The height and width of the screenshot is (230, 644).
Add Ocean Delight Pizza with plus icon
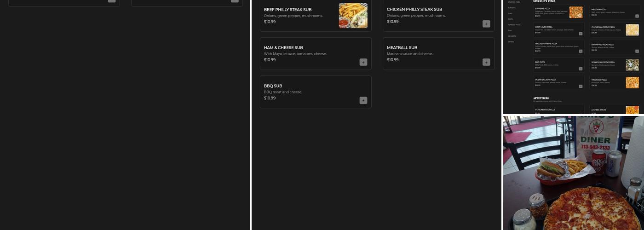coord(581,86)
